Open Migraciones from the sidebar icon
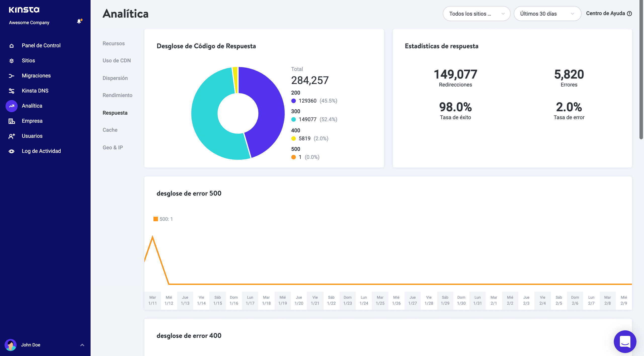This screenshot has height=356, width=644. click(x=11, y=75)
